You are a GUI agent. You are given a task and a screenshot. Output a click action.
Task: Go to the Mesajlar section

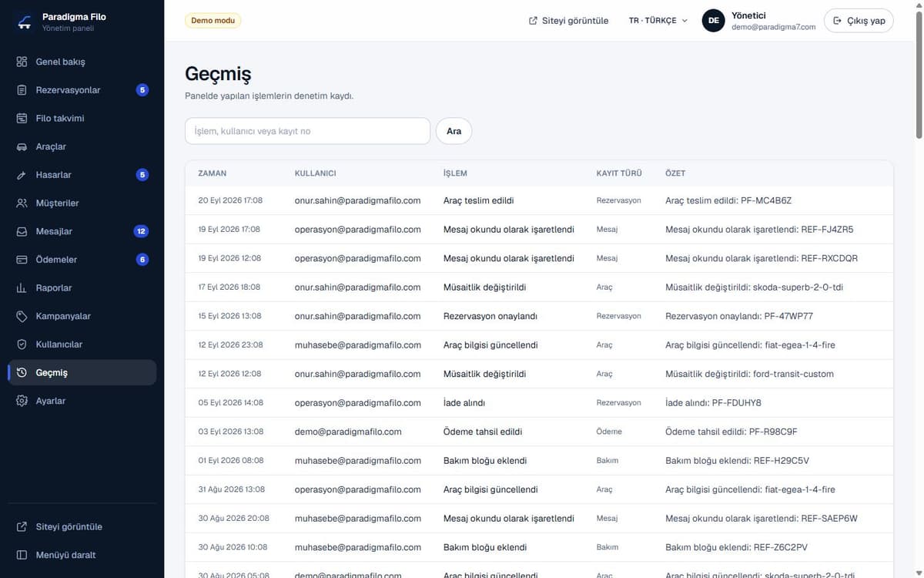(82, 231)
